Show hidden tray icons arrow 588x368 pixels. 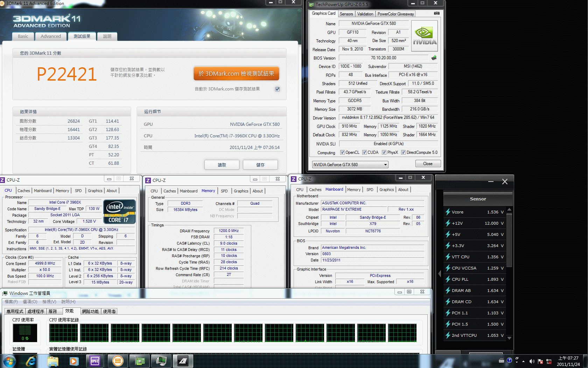point(524,361)
